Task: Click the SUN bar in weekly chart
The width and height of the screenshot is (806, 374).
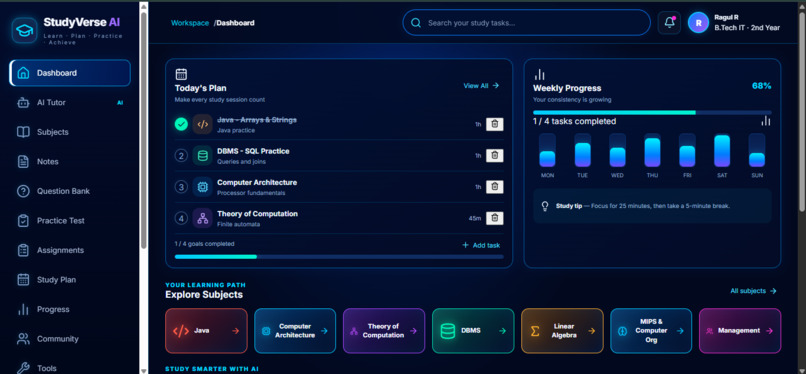Action: point(757,151)
